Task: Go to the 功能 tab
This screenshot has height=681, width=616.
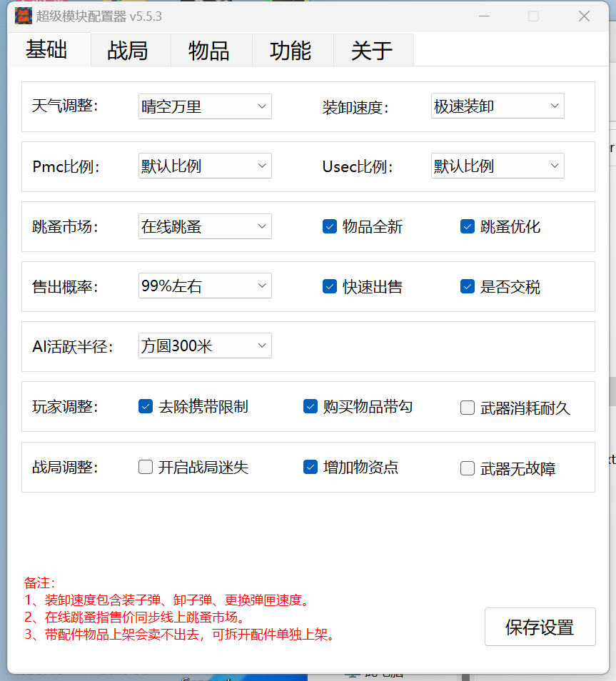Action: [291, 51]
